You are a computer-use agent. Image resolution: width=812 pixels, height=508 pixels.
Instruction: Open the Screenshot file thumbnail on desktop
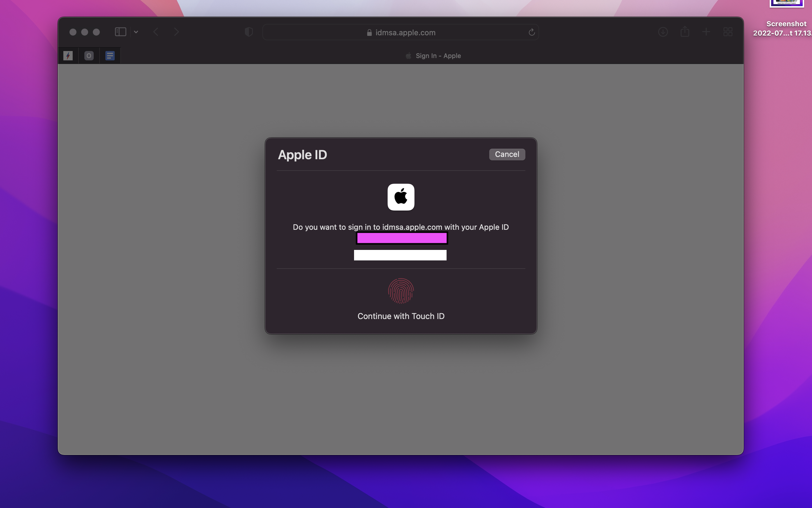786,3
